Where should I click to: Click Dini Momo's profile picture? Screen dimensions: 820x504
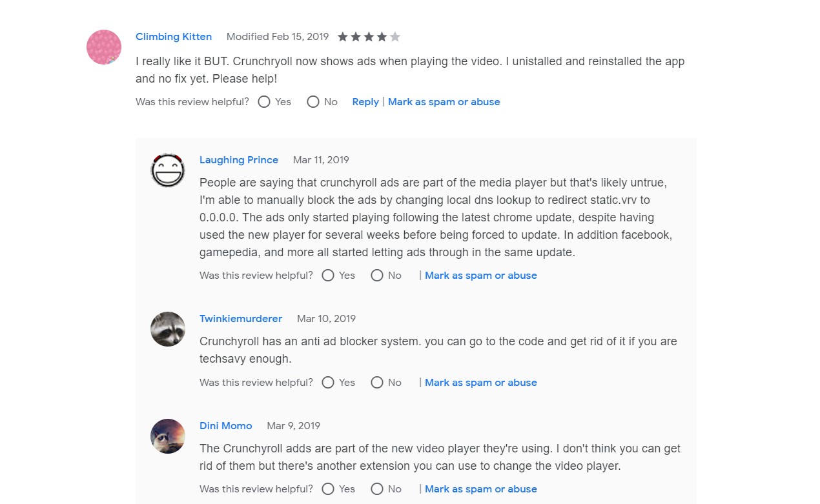tap(168, 436)
